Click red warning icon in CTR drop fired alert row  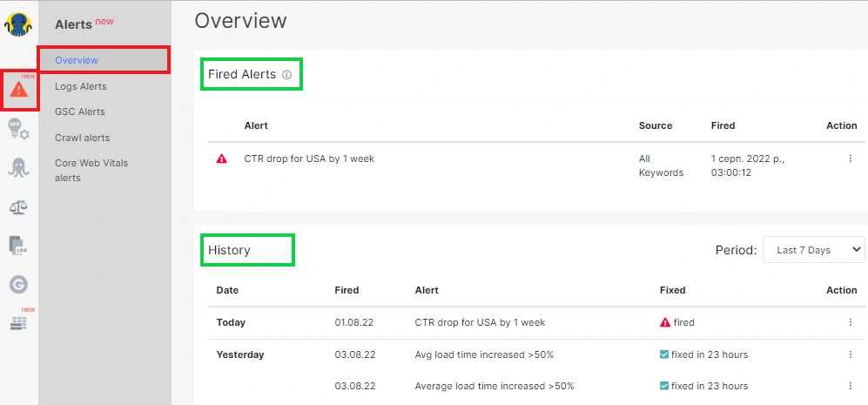coord(221,159)
